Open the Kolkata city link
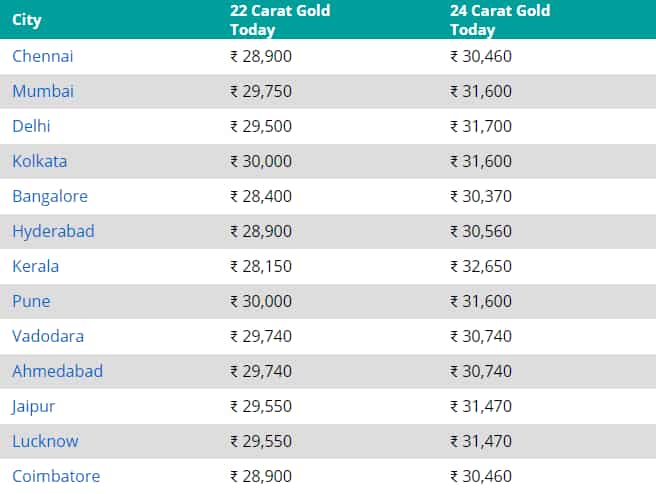The height and width of the screenshot is (494, 656). pos(40,161)
